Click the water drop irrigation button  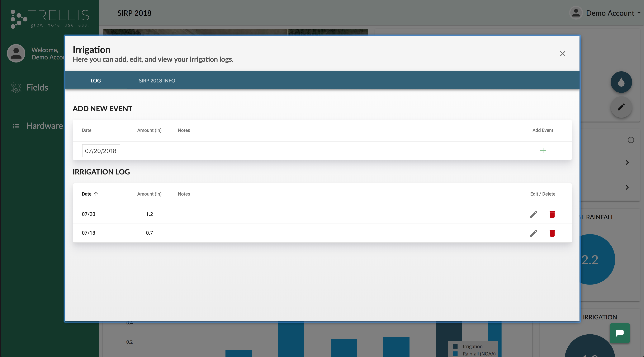click(x=621, y=82)
